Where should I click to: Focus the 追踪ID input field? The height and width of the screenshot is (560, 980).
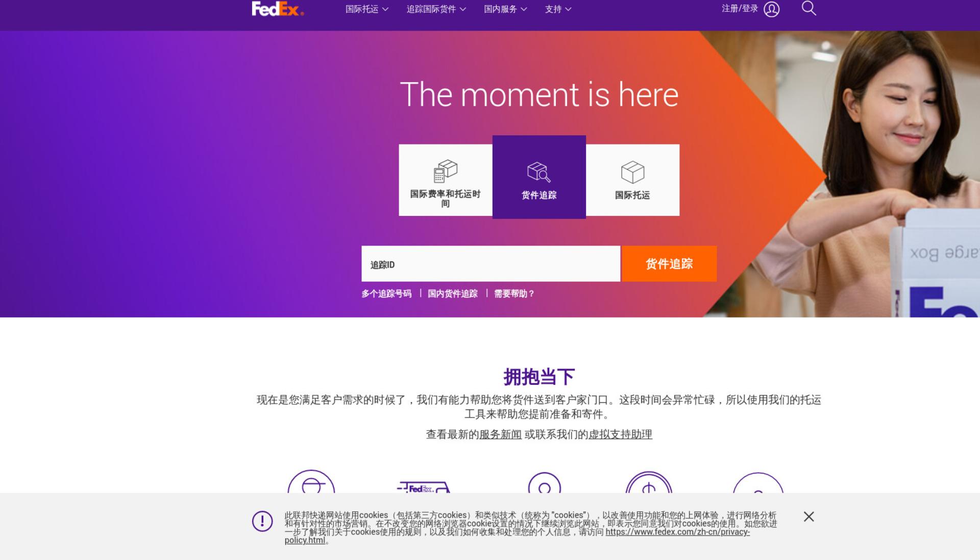coord(491,264)
